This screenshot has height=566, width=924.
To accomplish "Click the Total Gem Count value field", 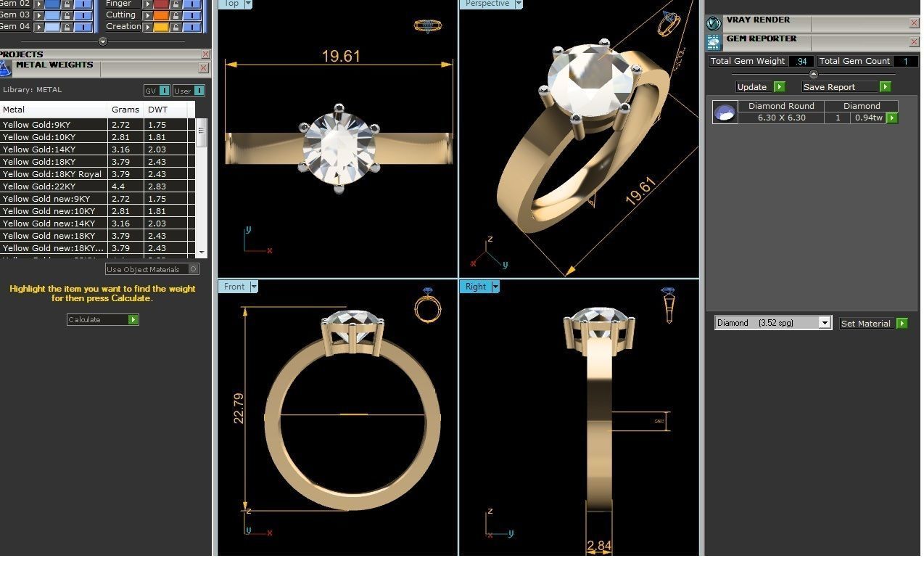I will (x=905, y=62).
